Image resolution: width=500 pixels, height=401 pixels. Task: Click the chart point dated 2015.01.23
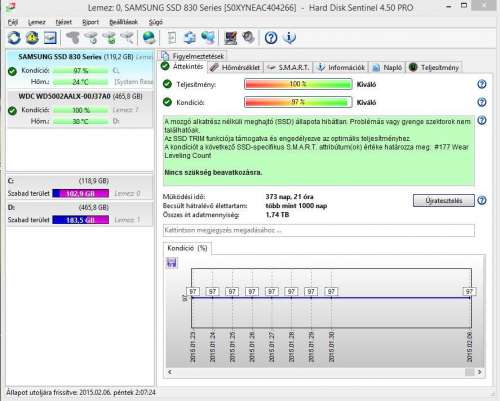pos(193,298)
